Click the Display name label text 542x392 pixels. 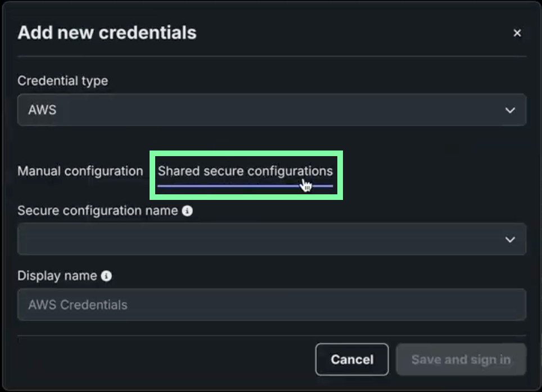pyautogui.click(x=57, y=276)
